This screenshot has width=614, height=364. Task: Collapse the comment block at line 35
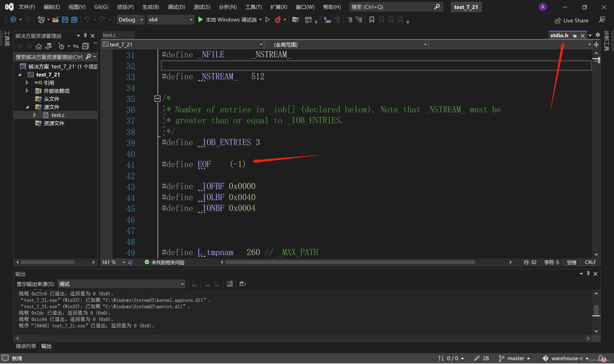click(x=157, y=99)
